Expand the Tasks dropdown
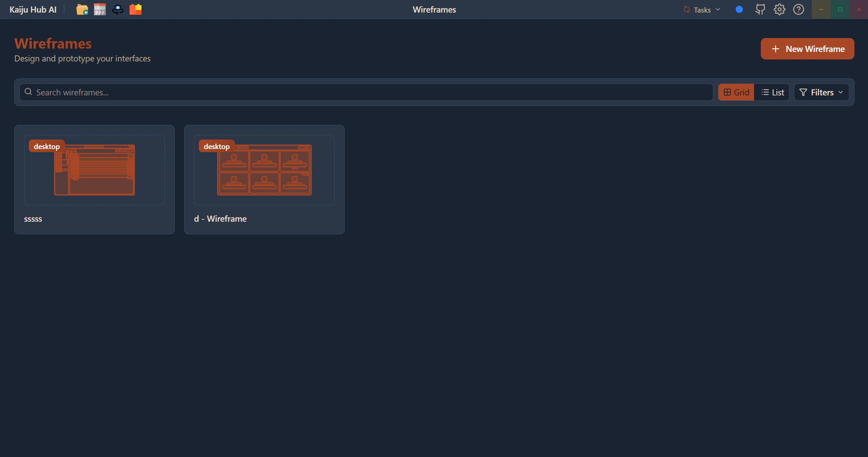This screenshot has width=868, height=457. tap(701, 10)
